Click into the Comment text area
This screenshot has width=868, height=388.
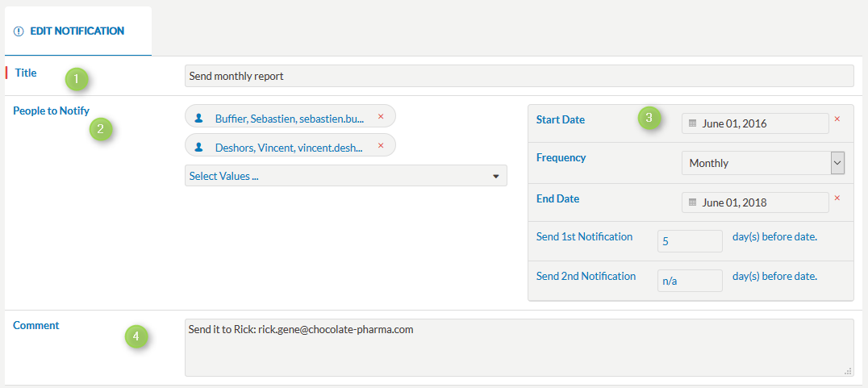(520, 348)
